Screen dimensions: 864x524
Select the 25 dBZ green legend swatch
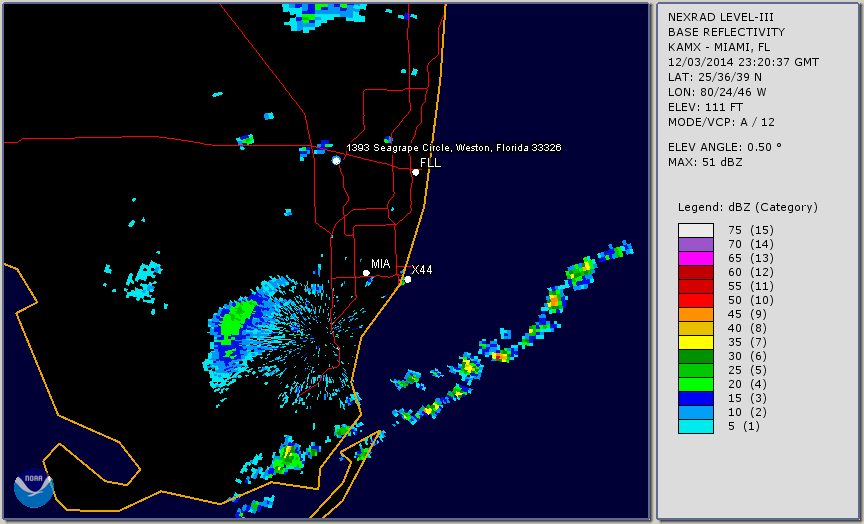pos(696,370)
